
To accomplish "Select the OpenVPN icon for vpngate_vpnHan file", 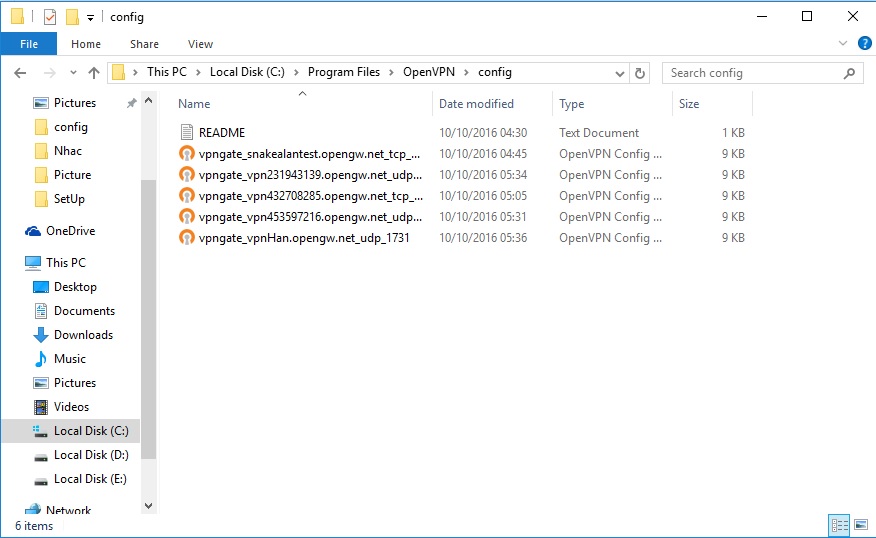I will click(x=187, y=237).
